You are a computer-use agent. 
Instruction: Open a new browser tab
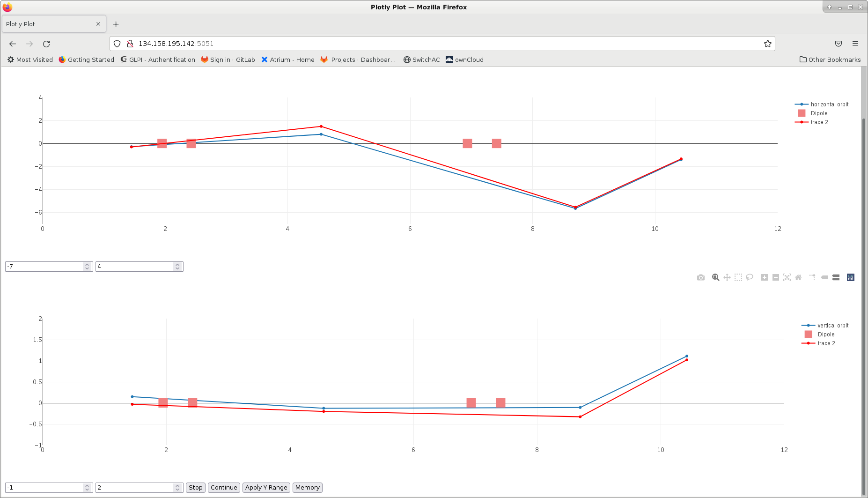(116, 24)
